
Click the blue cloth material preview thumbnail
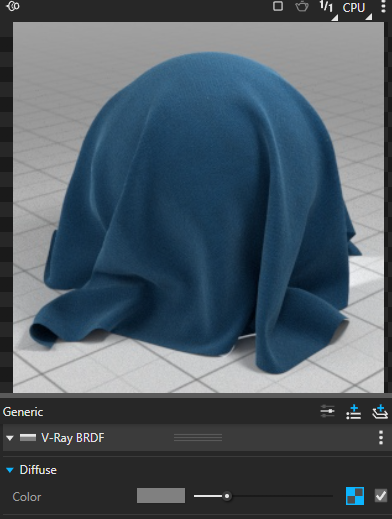point(198,207)
